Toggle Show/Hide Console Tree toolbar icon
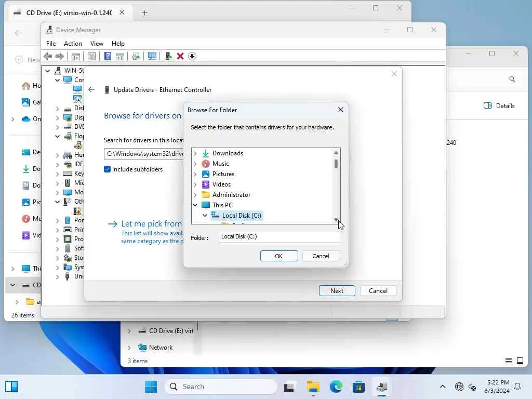Screen dimensions: 532x399 [76, 56]
